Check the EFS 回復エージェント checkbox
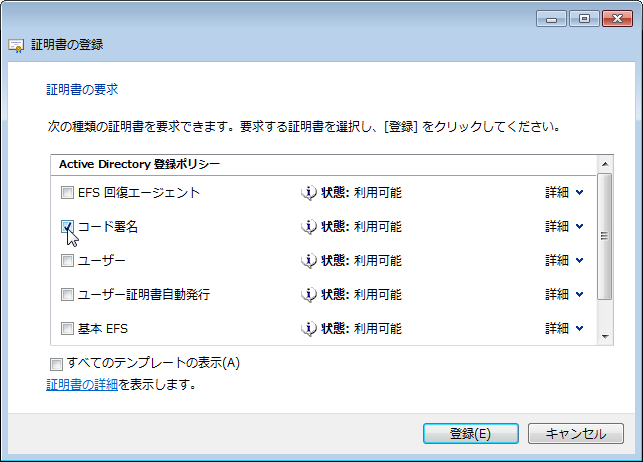Viewport: 643px width, 462px height. coord(67,192)
